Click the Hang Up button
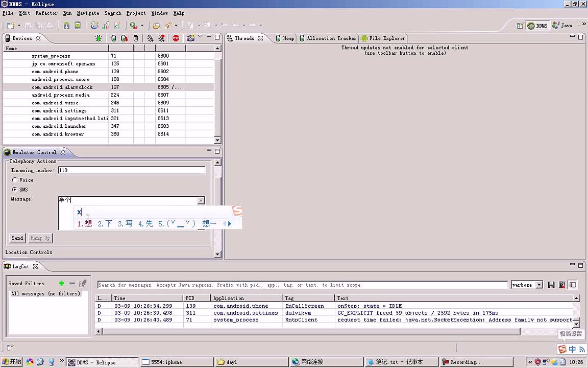Screen dimensions: 588x368 click(40, 238)
